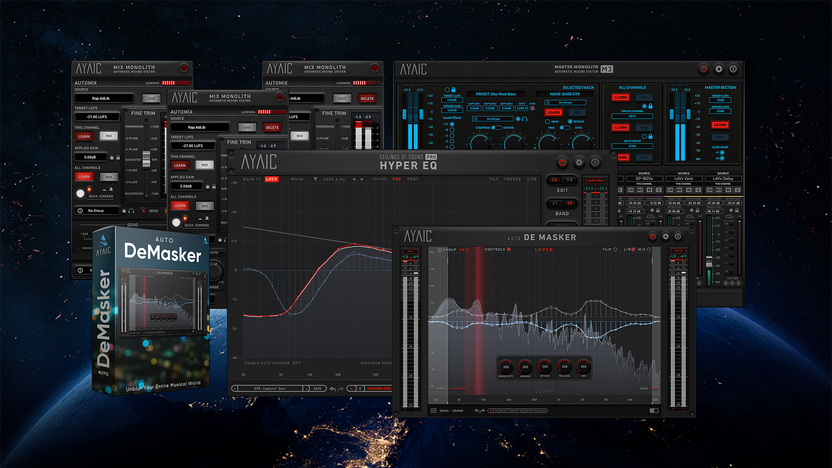Open De Masker settings gear icon

(666, 236)
